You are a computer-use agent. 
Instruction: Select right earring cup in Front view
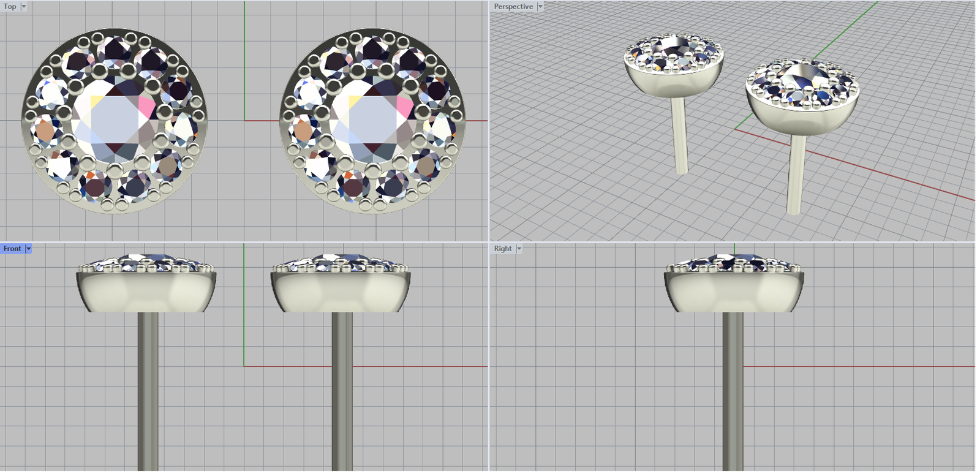[341, 292]
